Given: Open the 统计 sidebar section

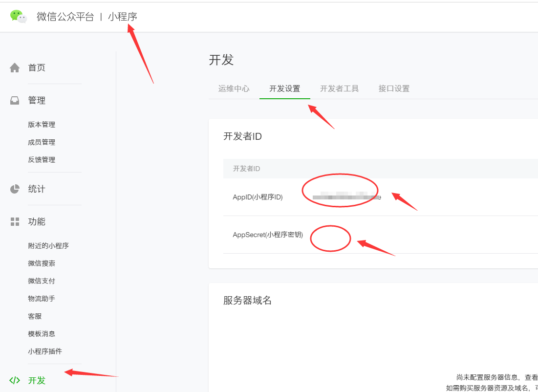Looking at the screenshot, I should pos(37,189).
